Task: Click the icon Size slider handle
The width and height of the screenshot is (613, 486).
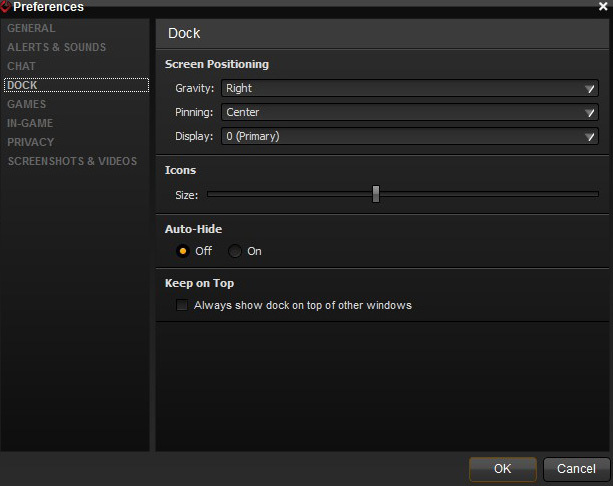Action: click(376, 194)
